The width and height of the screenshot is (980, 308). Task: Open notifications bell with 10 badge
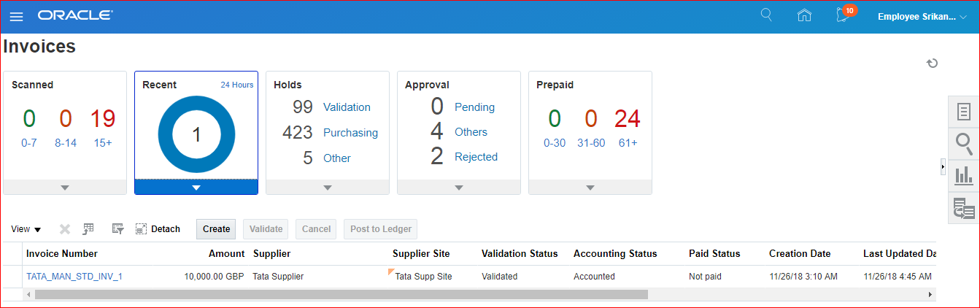[x=844, y=15]
